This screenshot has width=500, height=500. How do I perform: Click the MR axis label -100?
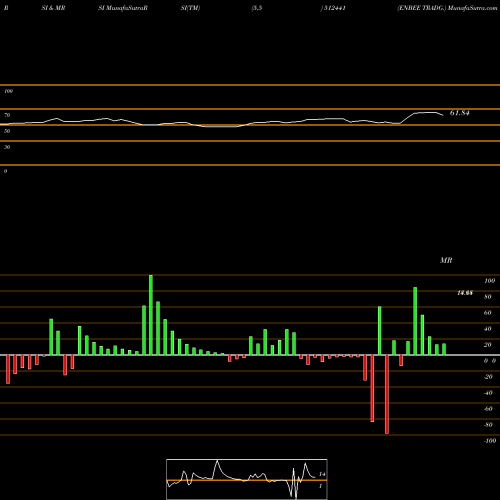click(x=490, y=441)
